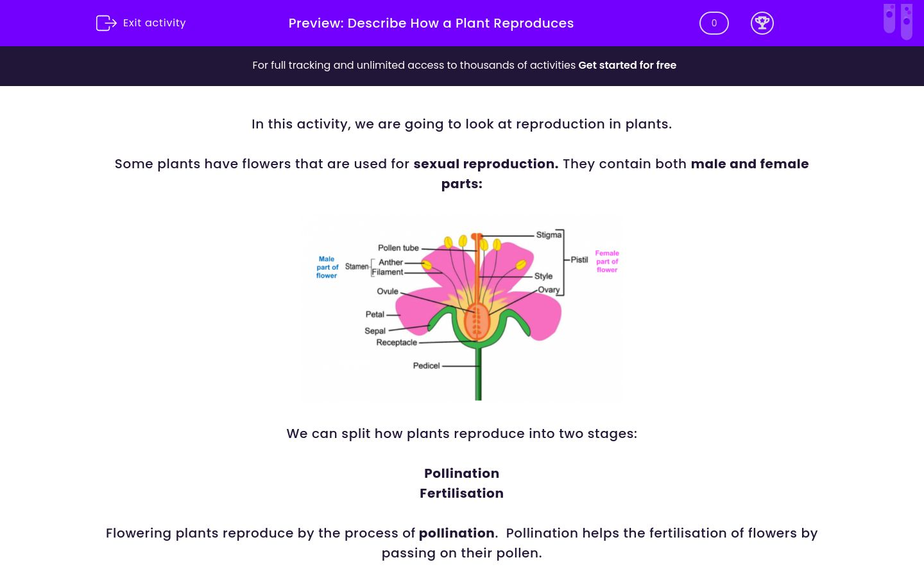Select the Stigma label on the diagram
This screenshot has height=578, width=924.
pos(548,235)
